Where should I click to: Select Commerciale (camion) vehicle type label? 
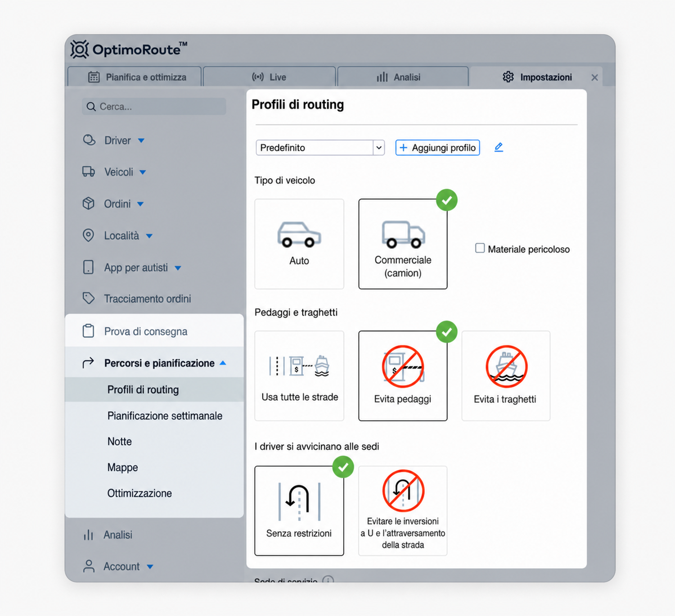pyautogui.click(x=403, y=267)
